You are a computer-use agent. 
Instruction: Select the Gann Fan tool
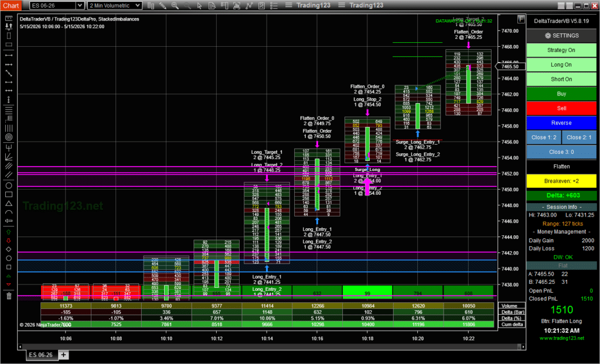pos(9,156)
